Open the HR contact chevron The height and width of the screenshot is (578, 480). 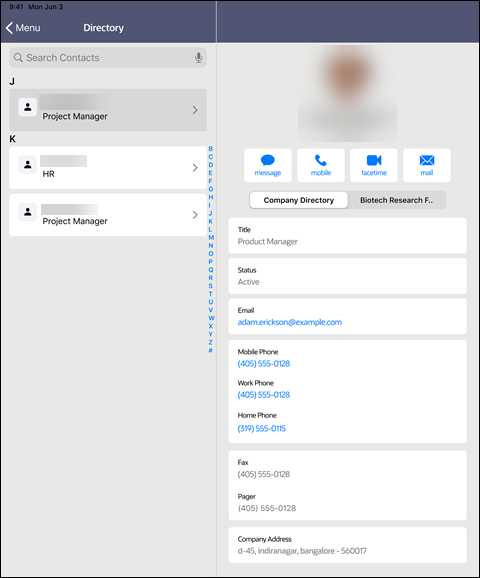(x=195, y=168)
